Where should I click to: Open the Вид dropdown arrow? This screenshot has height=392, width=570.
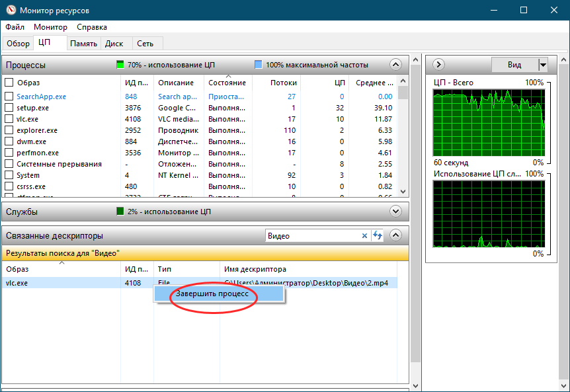click(x=543, y=65)
